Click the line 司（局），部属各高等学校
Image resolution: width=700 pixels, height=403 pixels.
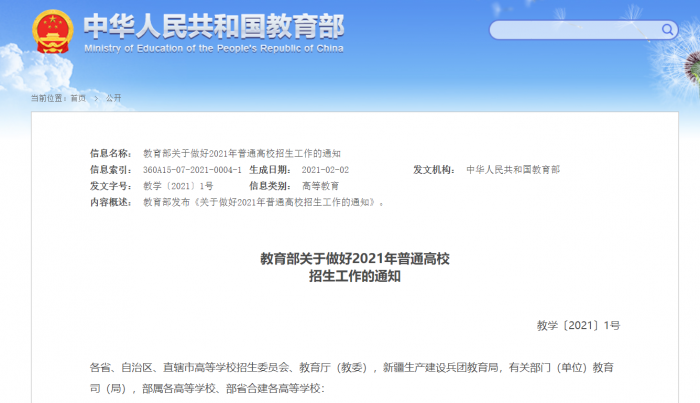pyautogui.click(x=207, y=389)
